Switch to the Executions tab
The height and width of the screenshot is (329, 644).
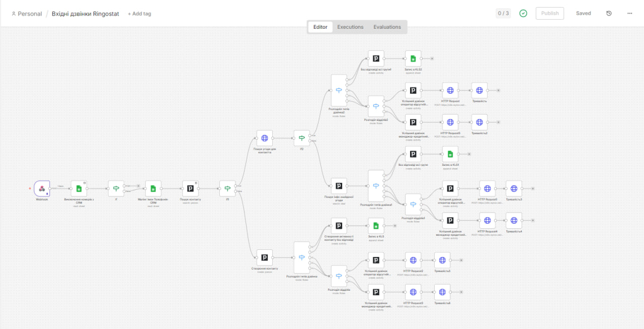point(350,27)
